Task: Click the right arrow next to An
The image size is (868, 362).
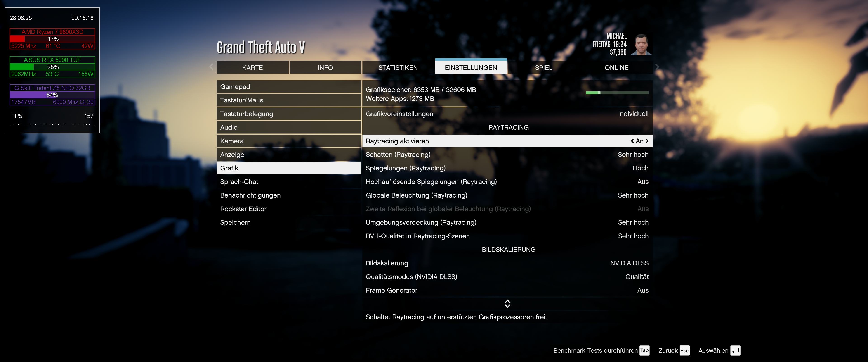Action: click(x=647, y=141)
